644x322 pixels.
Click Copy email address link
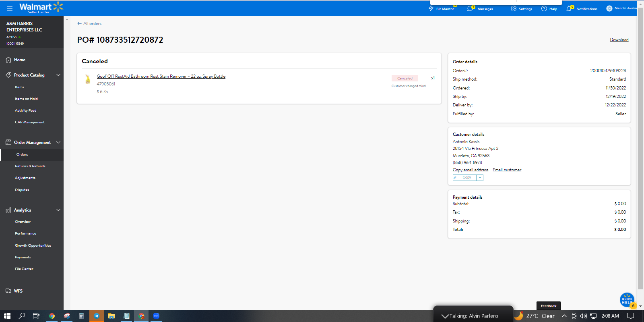point(471,170)
